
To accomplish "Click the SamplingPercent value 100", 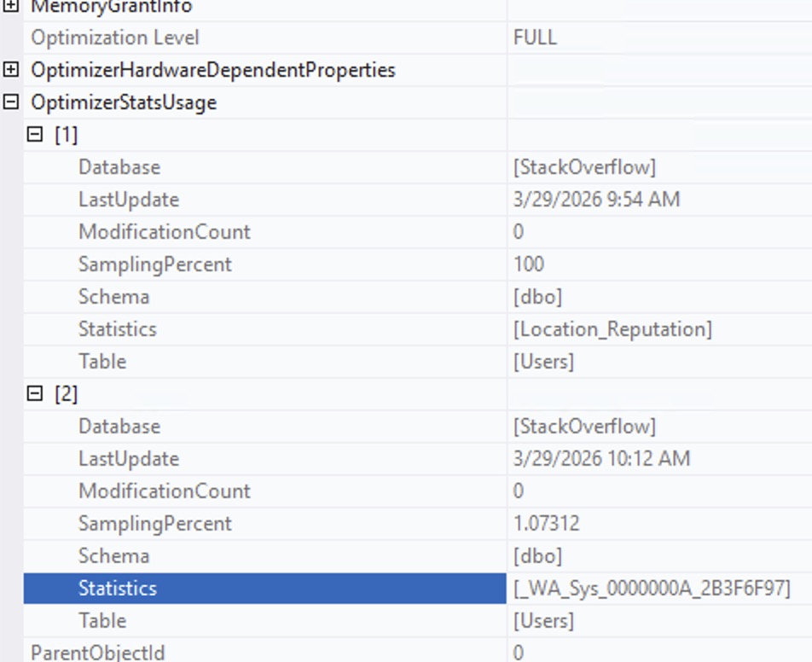I will click(528, 264).
